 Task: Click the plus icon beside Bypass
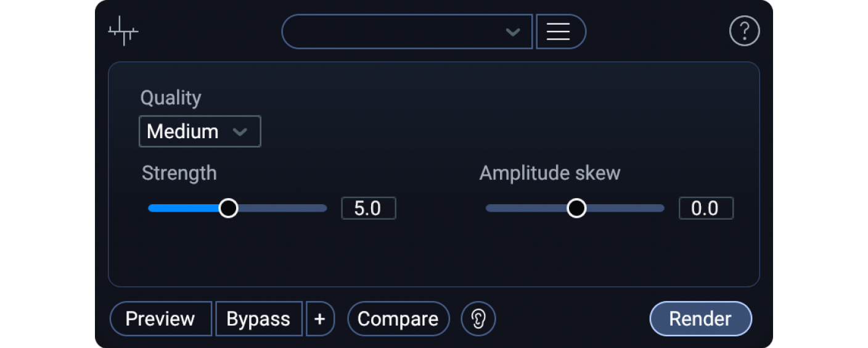320,319
